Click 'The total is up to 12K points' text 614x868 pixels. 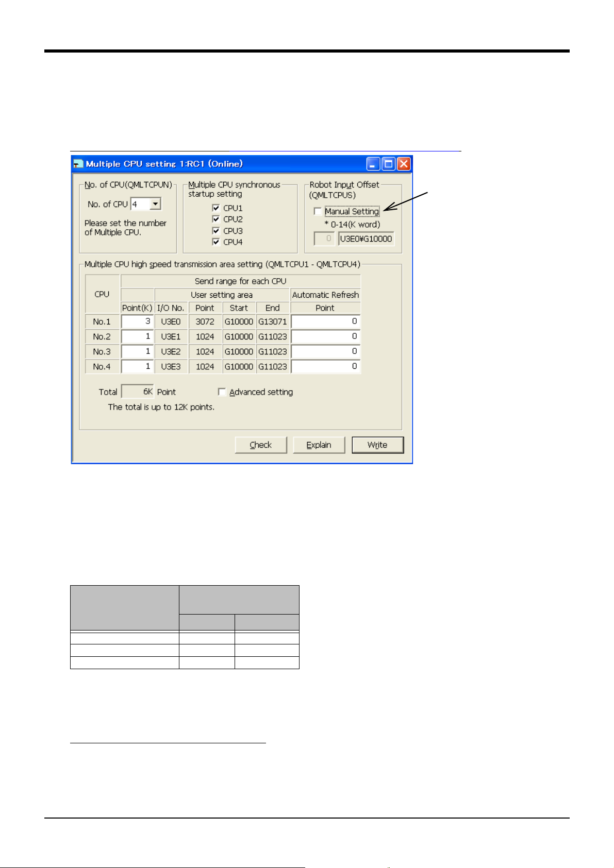point(161,407)
